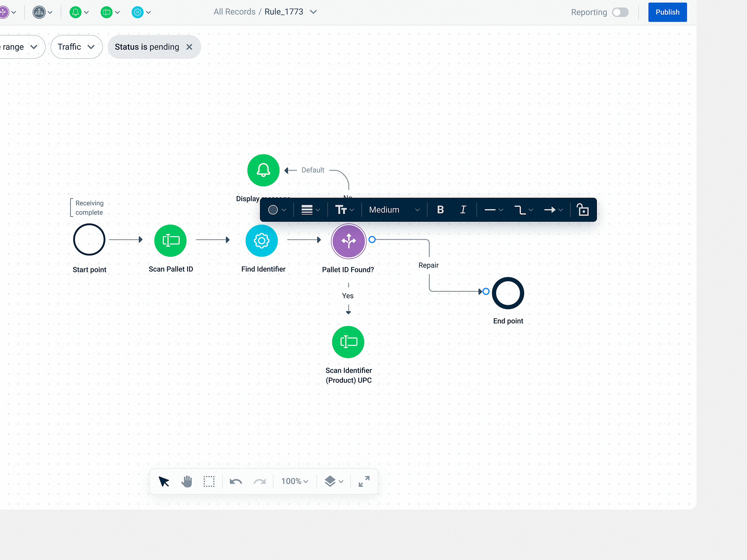Screen dimensions: 747x560
Task: Select the marquee selection tool
Action: pos(209,481)
